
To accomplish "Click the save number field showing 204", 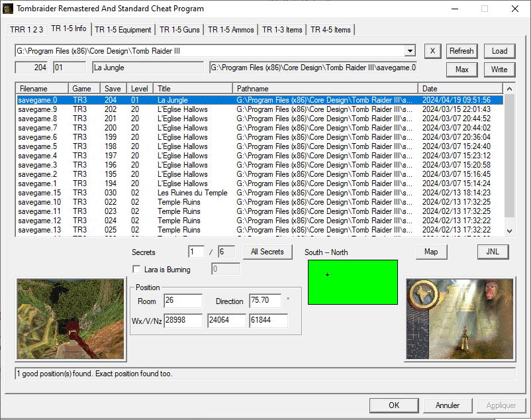I will [32, 68].
